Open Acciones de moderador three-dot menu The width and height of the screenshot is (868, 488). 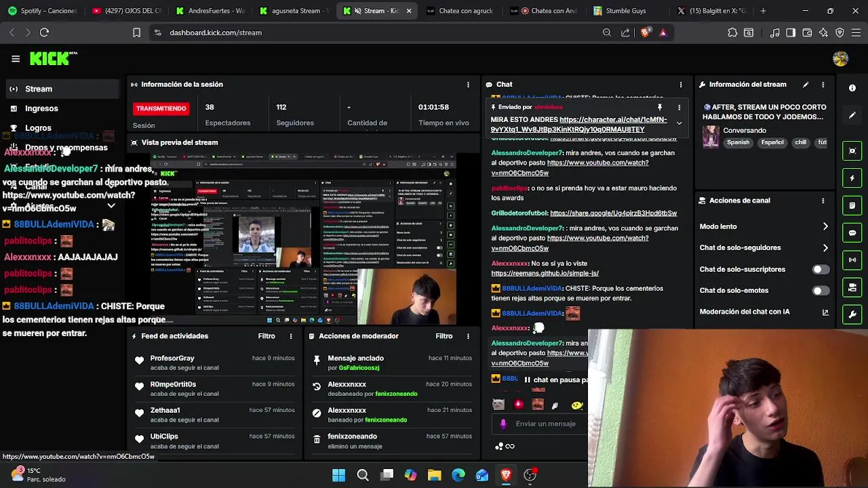(x=468, y=336)
